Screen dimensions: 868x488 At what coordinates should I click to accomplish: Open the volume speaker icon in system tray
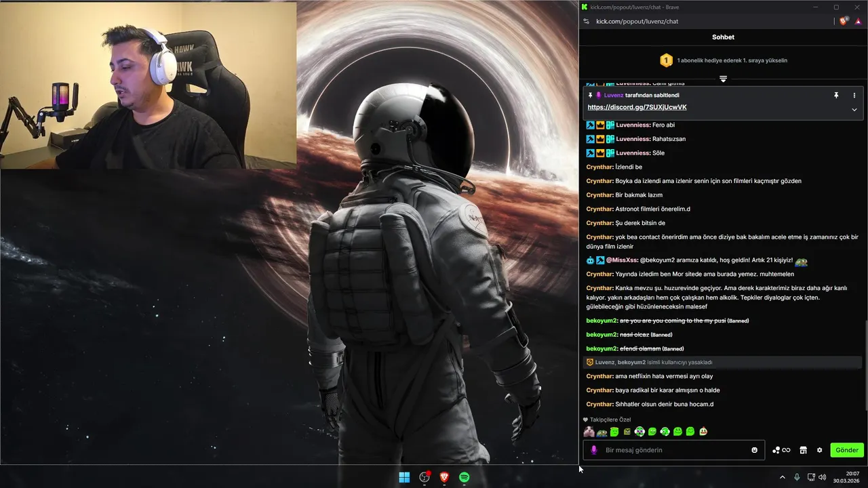823,477
